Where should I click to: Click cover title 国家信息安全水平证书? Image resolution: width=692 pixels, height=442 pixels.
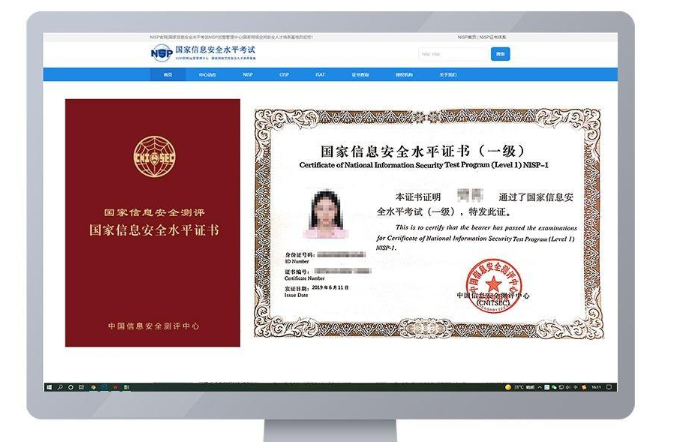154,230
